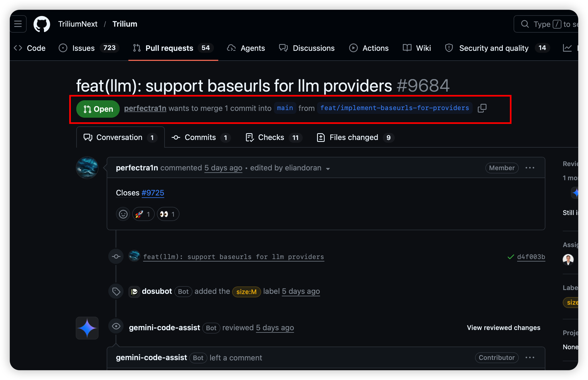This screenshot has height=380, width=588.
Task: Click the commit node icon in timeline
Action: (x=116, y=256)
